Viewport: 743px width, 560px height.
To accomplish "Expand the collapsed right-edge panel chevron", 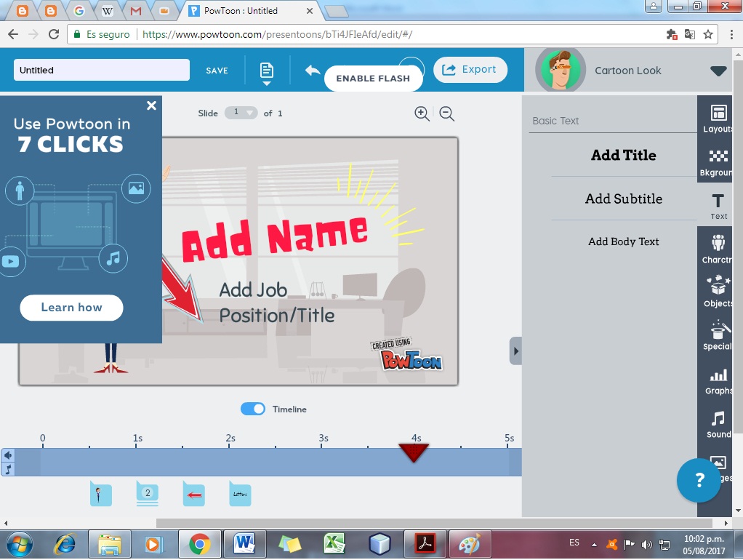I will click(x=515, y=350).
